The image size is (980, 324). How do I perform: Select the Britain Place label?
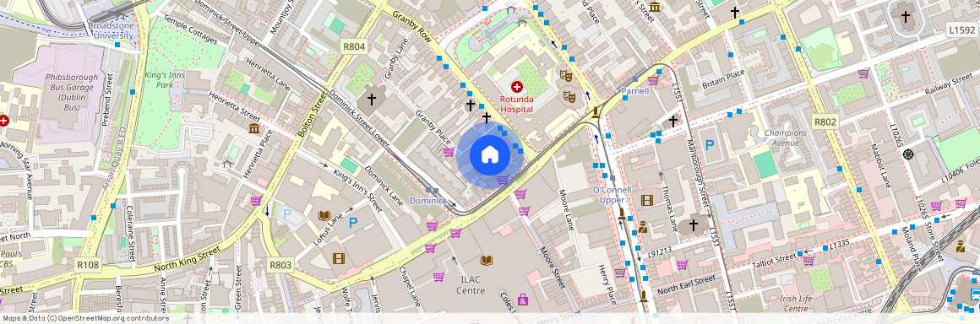coord(723,78)
